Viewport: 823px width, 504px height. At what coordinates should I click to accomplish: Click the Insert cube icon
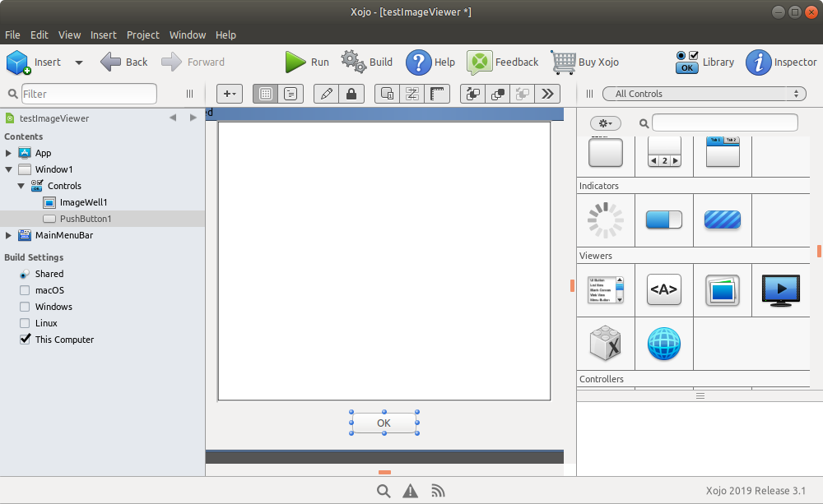tap(19, 62)
